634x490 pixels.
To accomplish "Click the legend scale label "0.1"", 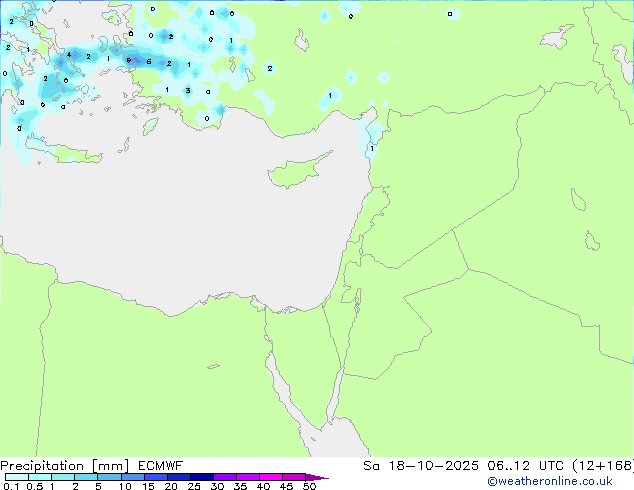I will tap(11, 486).
